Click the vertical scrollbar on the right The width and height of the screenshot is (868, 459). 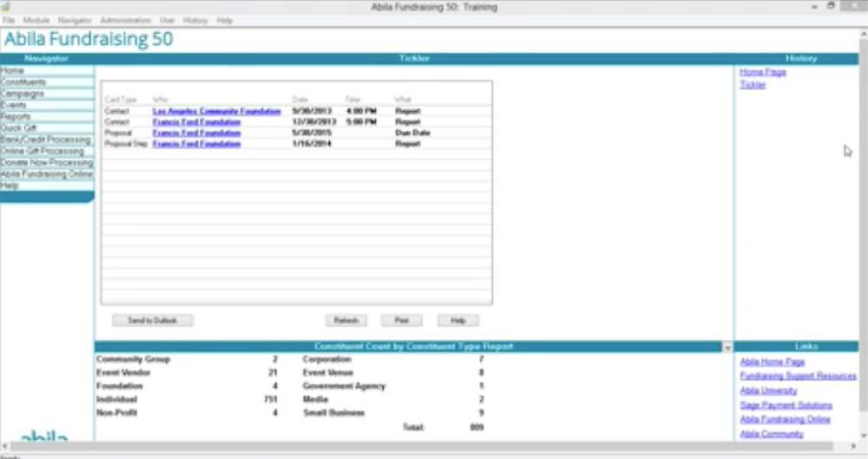point(864,225)
